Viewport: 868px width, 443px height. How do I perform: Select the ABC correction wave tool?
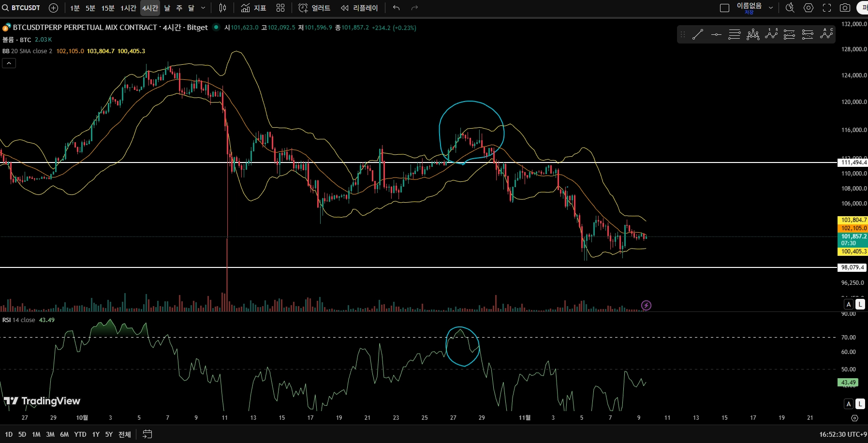(826, 34)
